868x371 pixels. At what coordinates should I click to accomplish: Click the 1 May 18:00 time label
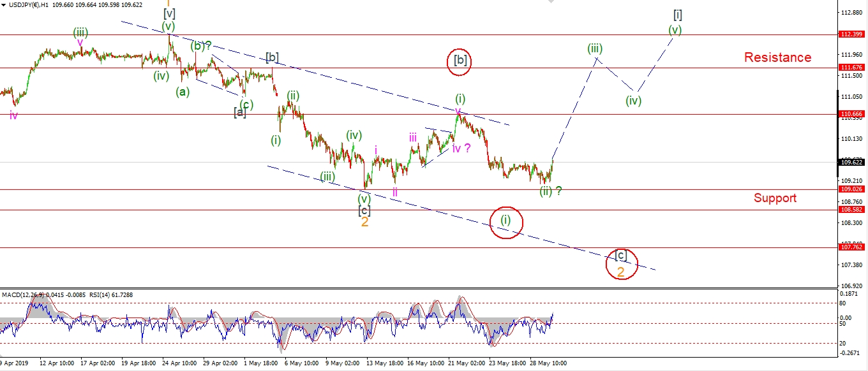pos(261,363)
